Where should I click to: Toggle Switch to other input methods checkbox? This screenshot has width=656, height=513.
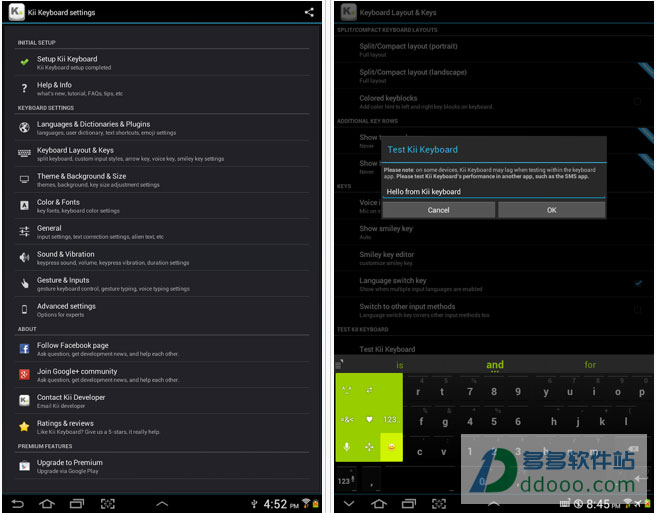coord(637,310)
